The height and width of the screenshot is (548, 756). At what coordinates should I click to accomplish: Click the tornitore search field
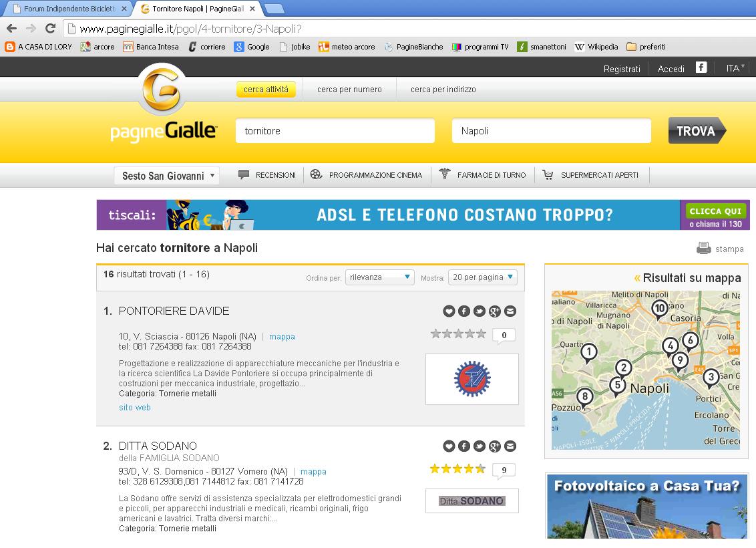click(335, 131)
